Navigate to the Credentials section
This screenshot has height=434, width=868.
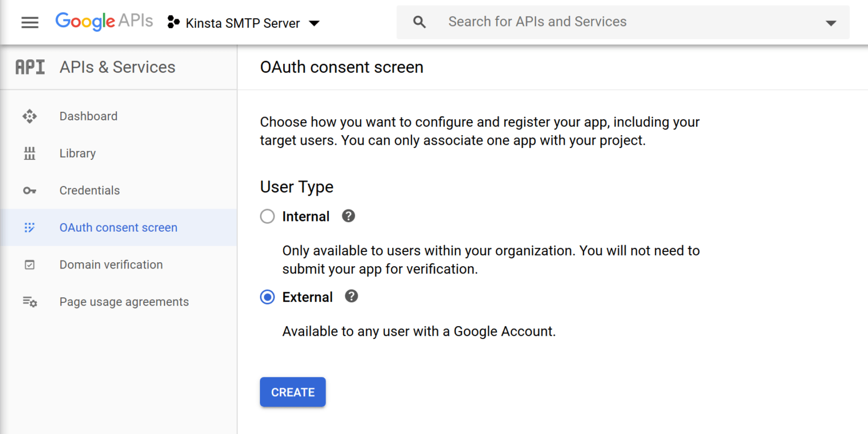click(x=89, y=190)
